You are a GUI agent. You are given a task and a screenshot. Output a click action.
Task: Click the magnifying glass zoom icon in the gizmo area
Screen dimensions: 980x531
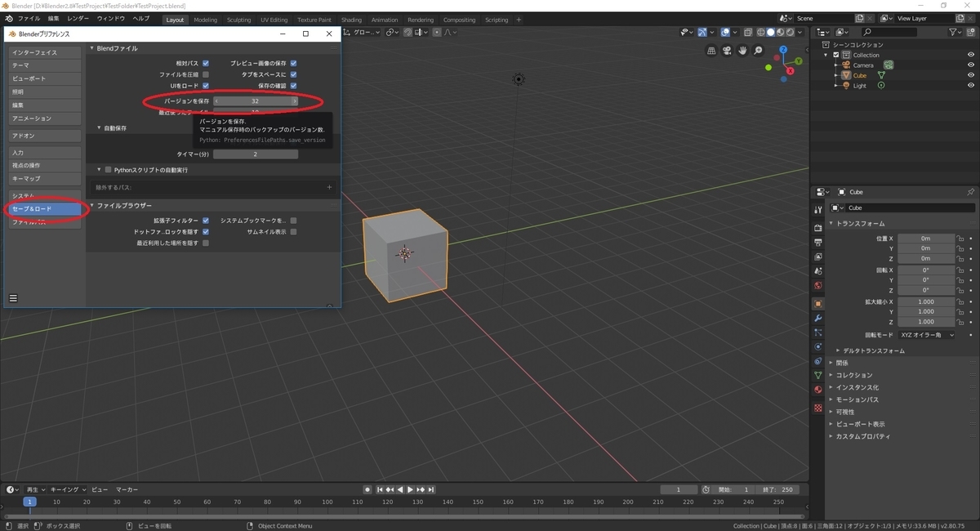pos(757,50)
